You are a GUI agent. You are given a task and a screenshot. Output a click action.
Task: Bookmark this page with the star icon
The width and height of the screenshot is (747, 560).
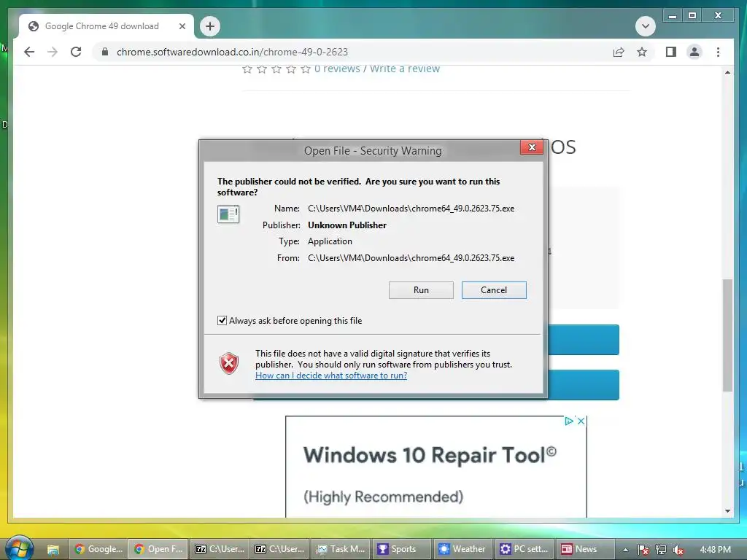point(642,52)
